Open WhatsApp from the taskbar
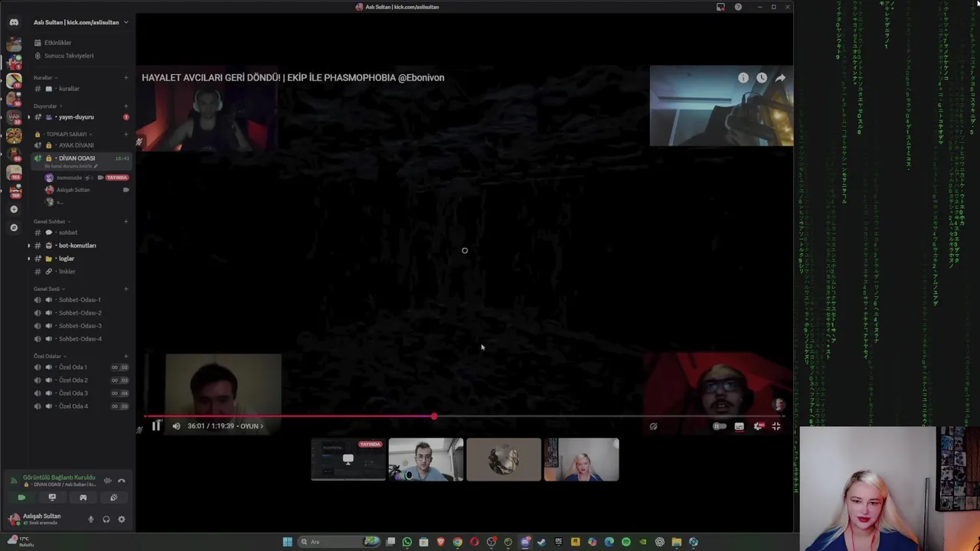 point(407,542)
